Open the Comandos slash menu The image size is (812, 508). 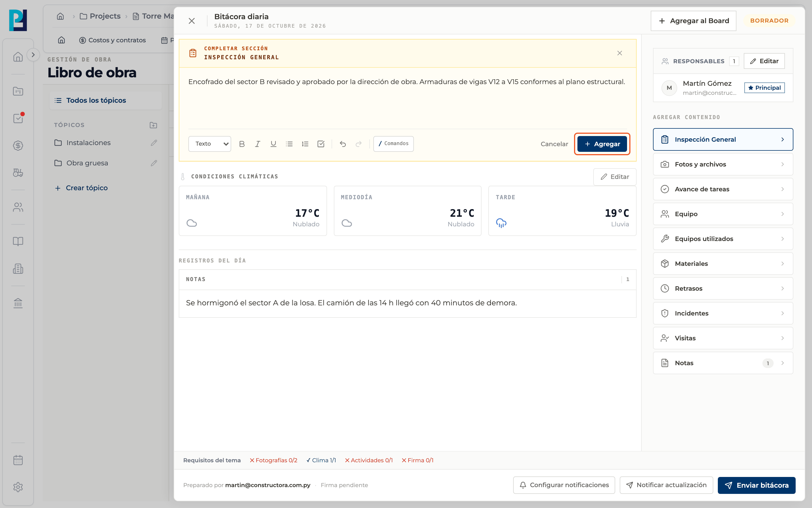[x=393, y=144]
